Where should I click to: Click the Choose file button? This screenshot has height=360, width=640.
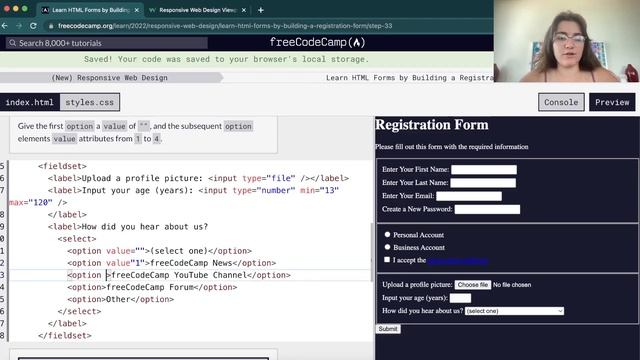click(x=473, y=284)
